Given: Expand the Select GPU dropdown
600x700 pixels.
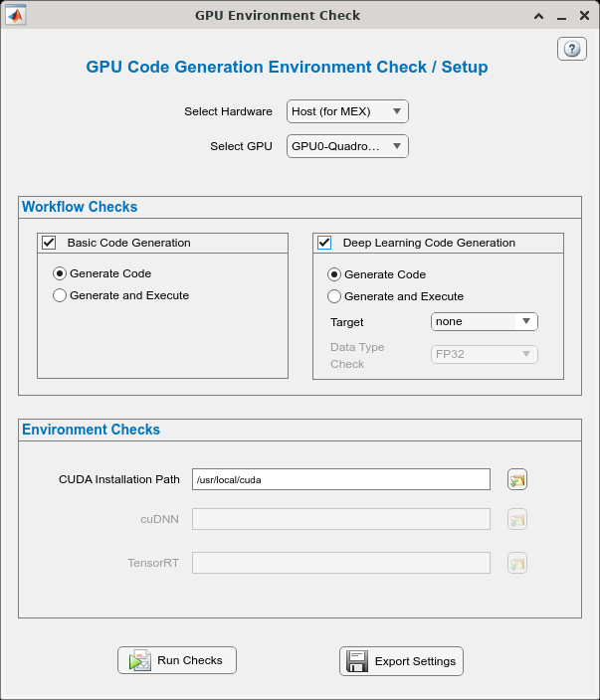Looking at the screenshot, I should click(x=347, y=146).
